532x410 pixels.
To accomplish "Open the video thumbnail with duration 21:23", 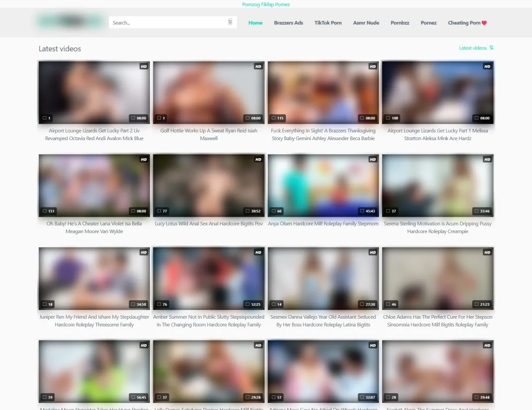I will tap(438, 278).
